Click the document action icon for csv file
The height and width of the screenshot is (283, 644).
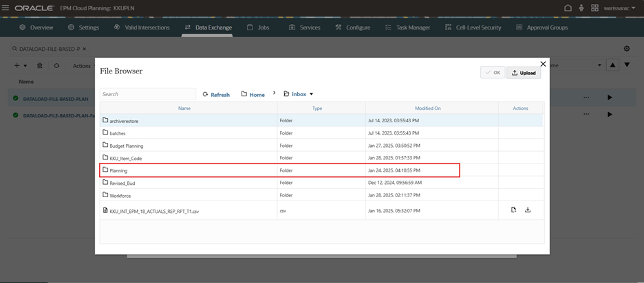tap(513, 210)
